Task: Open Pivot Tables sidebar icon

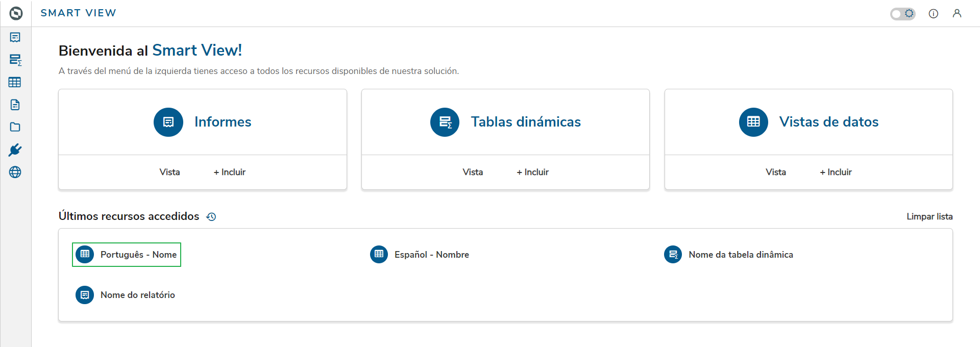Action: point(15,60)
